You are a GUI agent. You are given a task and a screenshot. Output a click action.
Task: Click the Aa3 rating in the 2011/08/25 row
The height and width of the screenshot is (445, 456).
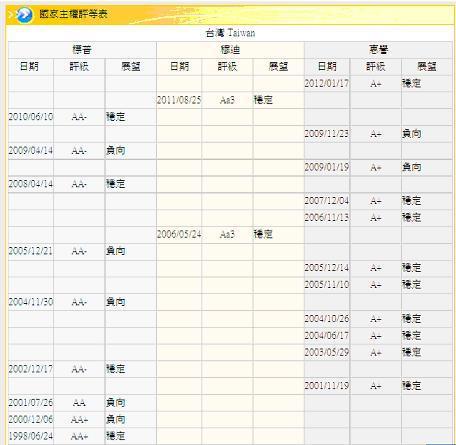[x=227, y=100]
